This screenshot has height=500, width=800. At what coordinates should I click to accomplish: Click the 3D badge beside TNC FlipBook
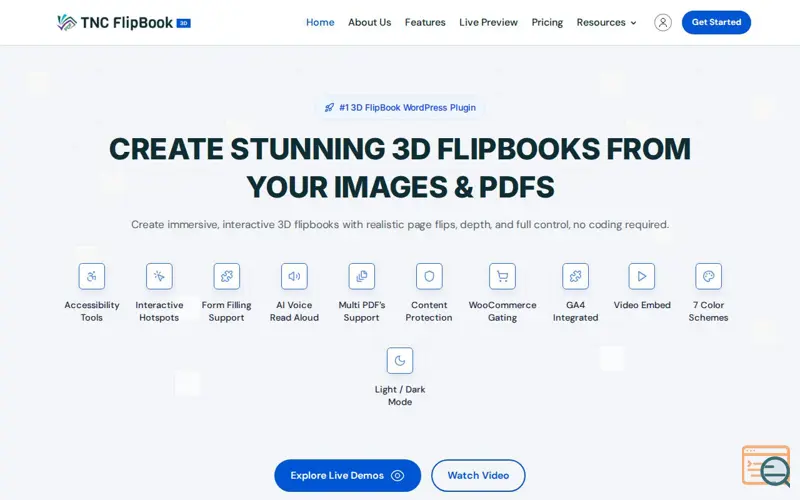(184, 23)
